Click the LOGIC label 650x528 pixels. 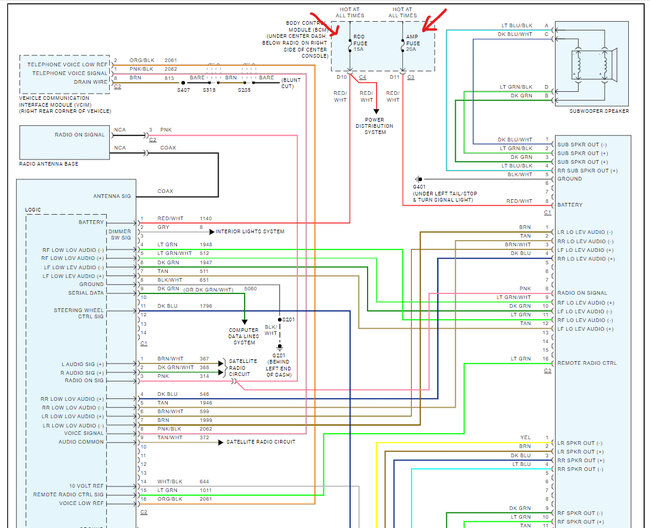pyautogui.click(x=33, y=210)
